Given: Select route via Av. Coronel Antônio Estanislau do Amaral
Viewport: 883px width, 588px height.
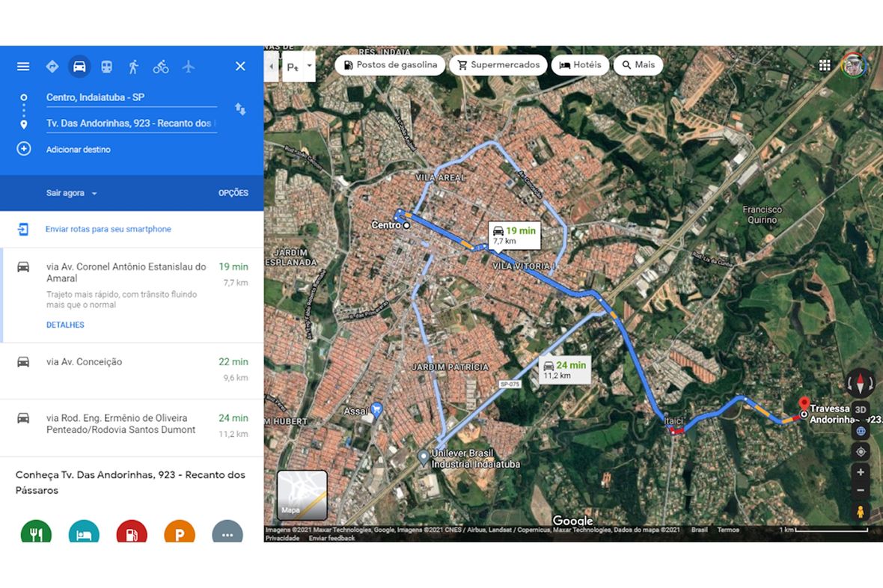Looking at the screenshot, I should point(132,295).
